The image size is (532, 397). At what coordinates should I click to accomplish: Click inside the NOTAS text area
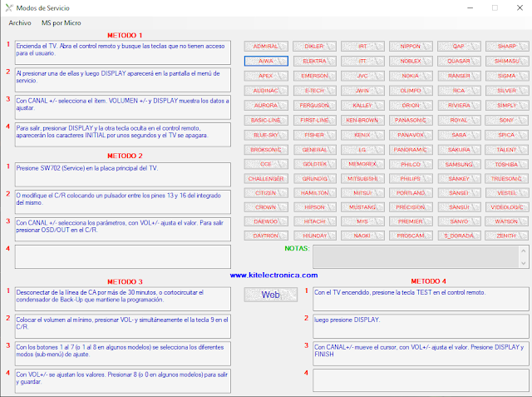(x=416, y=256)
